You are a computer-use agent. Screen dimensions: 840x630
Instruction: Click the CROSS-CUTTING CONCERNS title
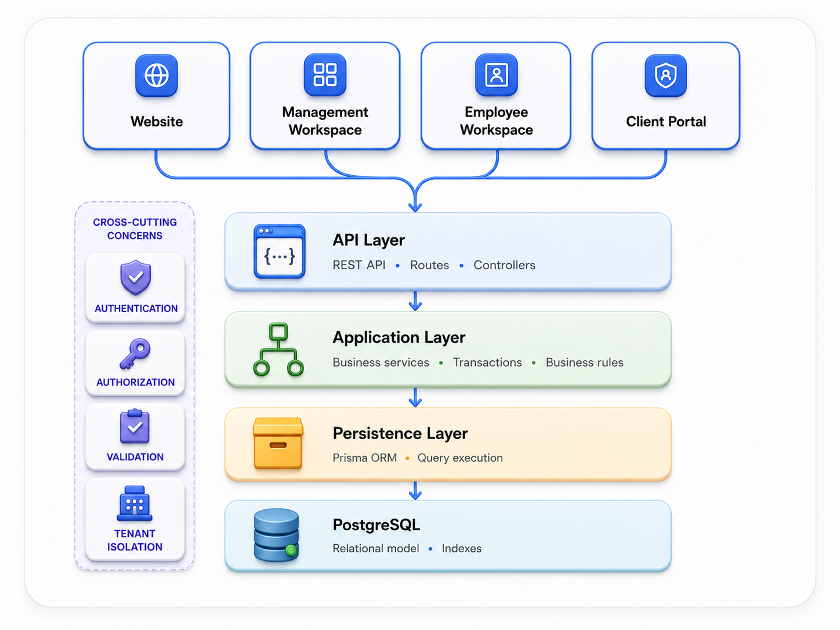coord(135,229)
